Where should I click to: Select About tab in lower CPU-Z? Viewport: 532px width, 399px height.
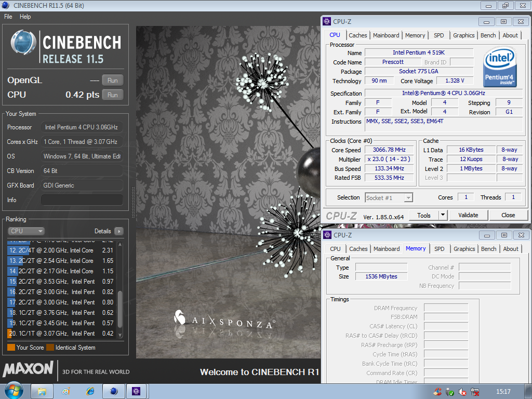[511, 249]
